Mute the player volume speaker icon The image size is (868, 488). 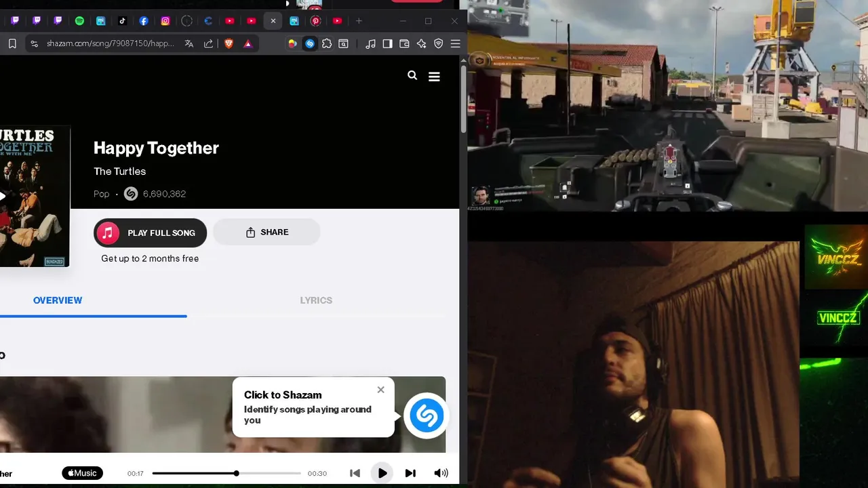point(441,473)
